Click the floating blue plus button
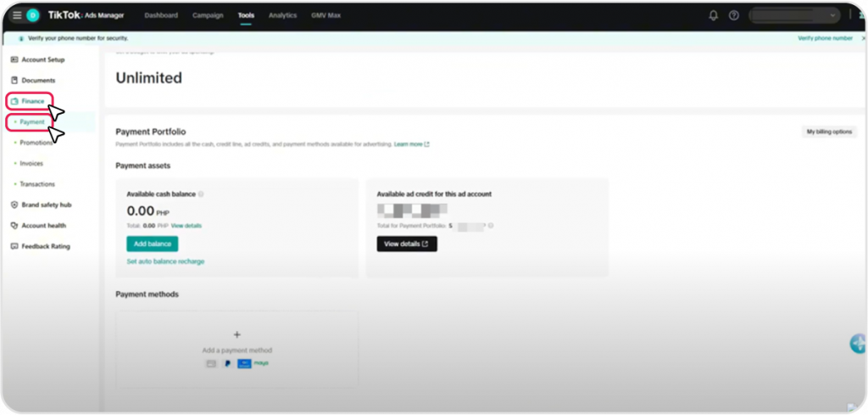The height and width of the screenshot is (415, 868). (858, 344)
